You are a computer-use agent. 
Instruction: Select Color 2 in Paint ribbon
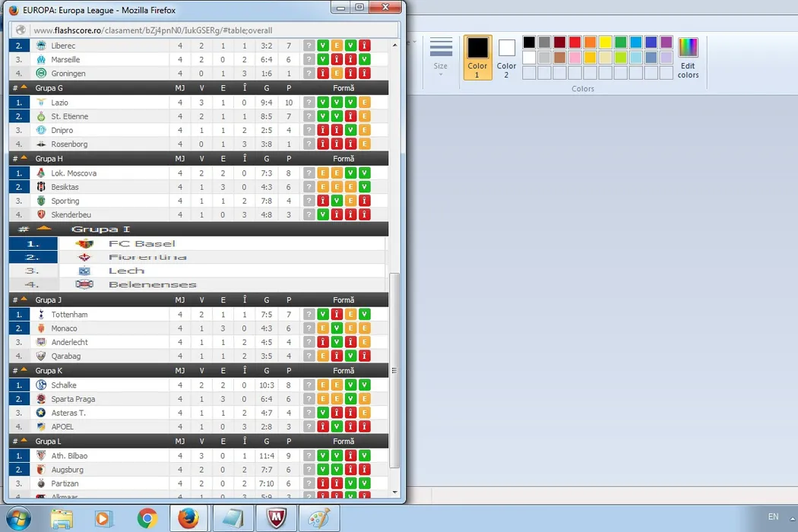507,57
